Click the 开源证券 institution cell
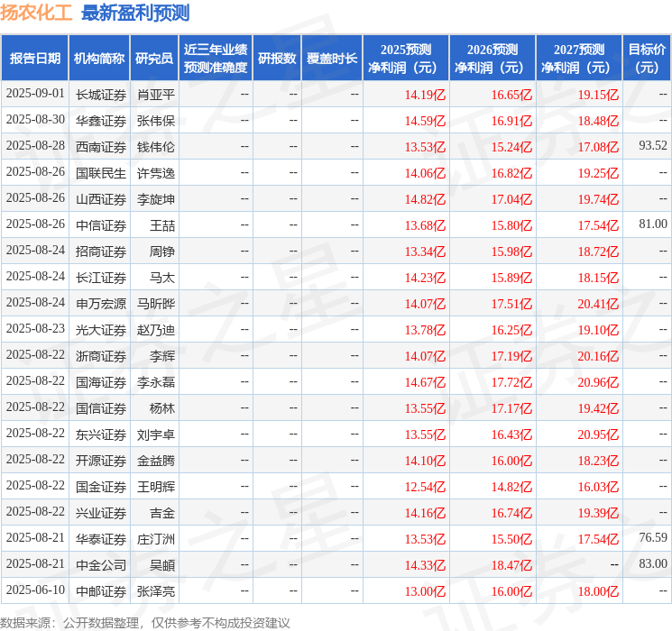 coord(101,461)
